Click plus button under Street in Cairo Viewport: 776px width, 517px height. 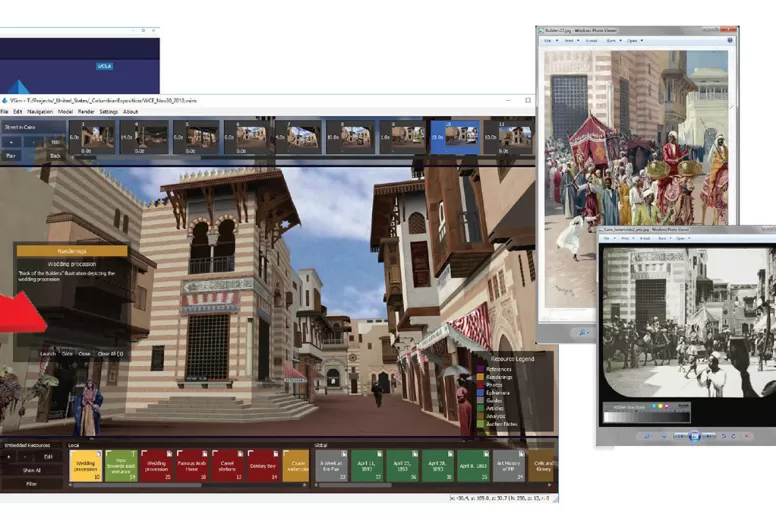click(x=11, y=142)
